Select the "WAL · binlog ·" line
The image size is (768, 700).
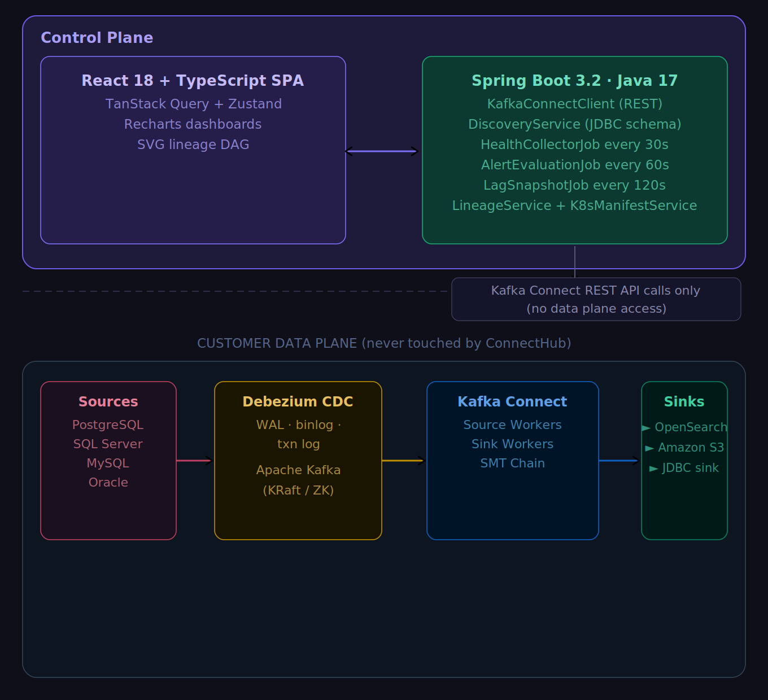pos(299,425)
